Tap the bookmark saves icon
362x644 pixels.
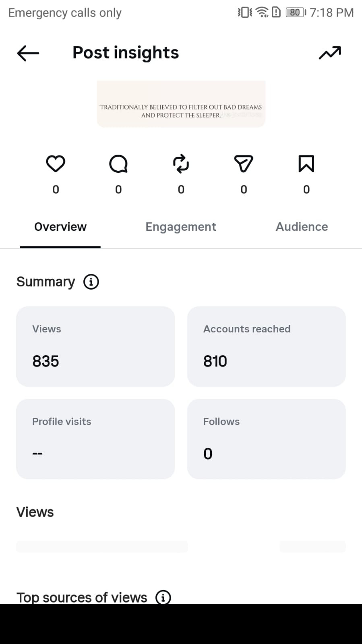point(306,164)
